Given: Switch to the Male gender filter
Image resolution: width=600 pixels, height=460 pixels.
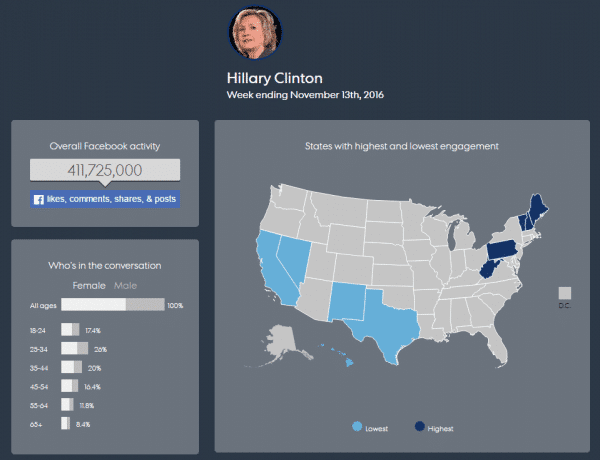Looking at the screenshot, I should tap(125, 285).
